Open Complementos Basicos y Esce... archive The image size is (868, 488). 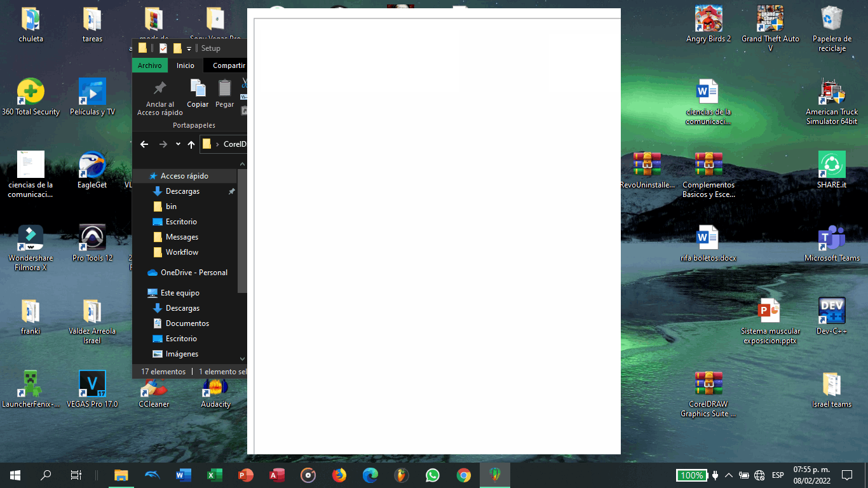click(x=709, y=175)
